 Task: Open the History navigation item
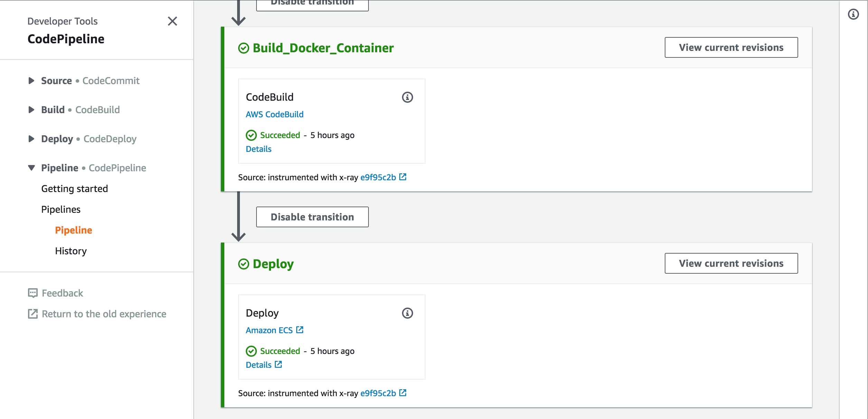[71, 251]
